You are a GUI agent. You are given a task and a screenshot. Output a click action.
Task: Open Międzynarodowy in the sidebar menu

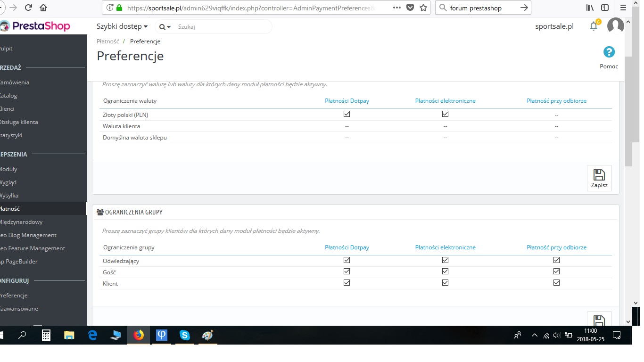click(21, 222)
